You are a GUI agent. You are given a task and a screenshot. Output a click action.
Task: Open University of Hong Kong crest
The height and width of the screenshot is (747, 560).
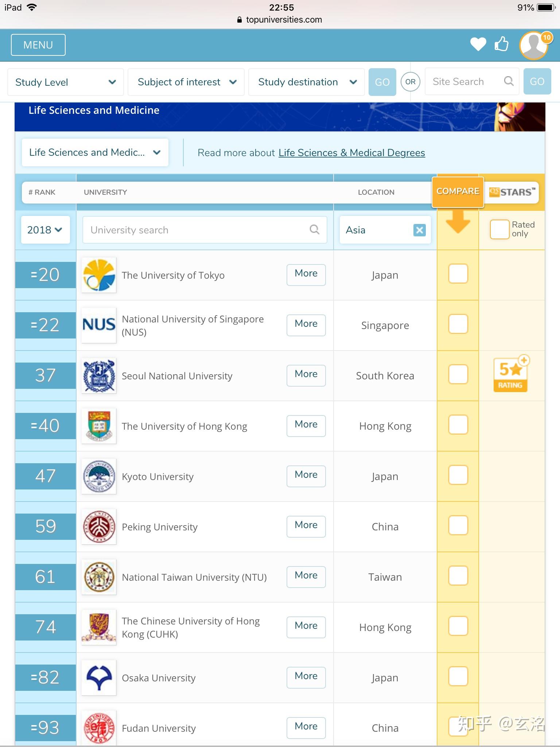tap(99, 426)
